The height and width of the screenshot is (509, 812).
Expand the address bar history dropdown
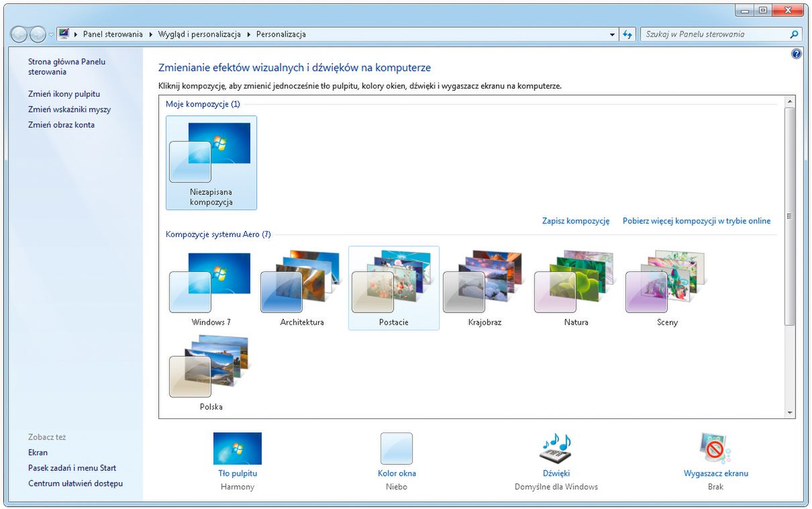[x=612, y=34]
